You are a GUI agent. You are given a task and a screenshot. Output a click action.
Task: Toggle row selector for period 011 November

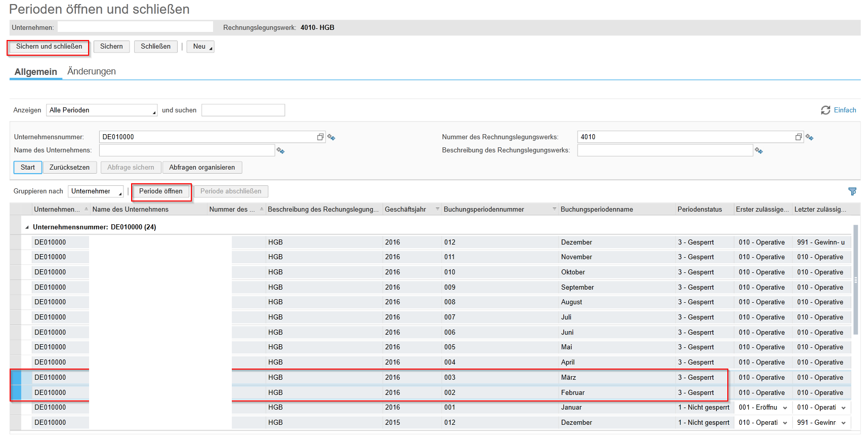point(16,257)
